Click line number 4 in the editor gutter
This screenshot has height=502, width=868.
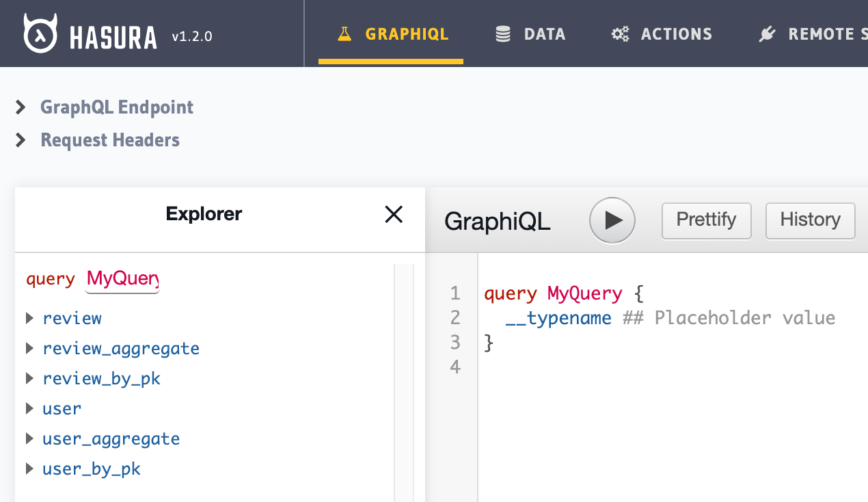(x=455, y=367)
